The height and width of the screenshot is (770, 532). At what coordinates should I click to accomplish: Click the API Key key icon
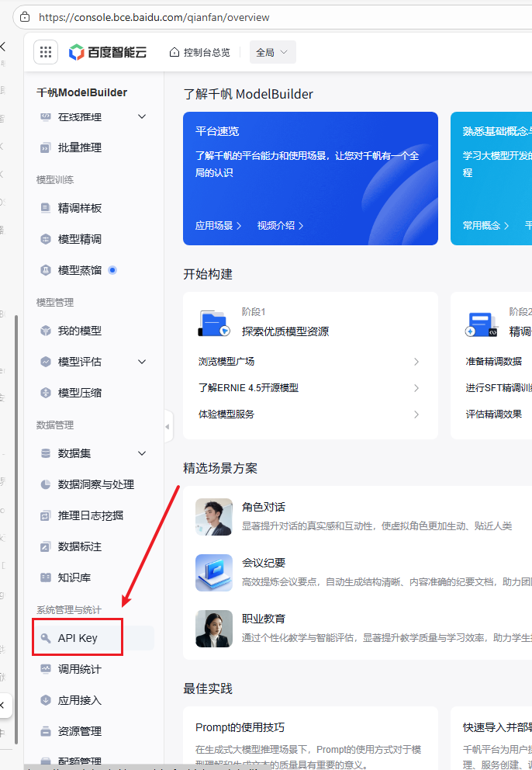point(46,638)
